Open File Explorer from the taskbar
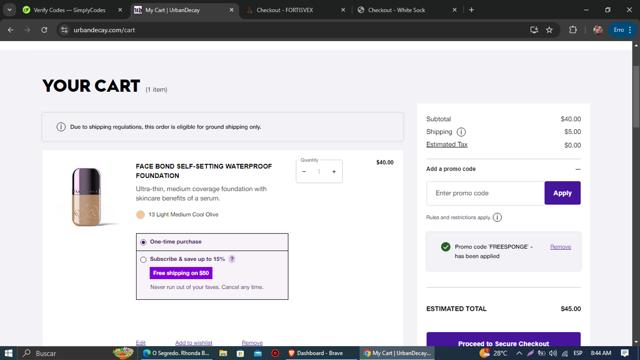This screenshot has height=360, width=640. click(223, 353)
